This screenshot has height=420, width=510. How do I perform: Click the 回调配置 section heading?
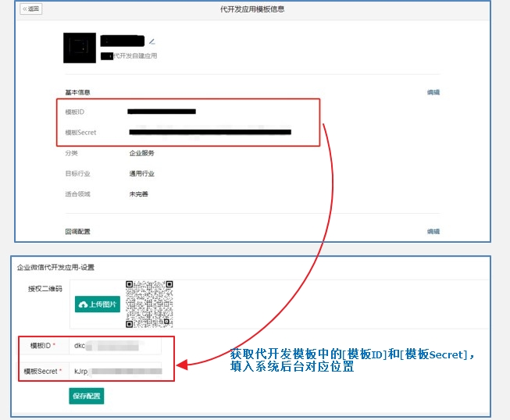(x=77, y=231)
